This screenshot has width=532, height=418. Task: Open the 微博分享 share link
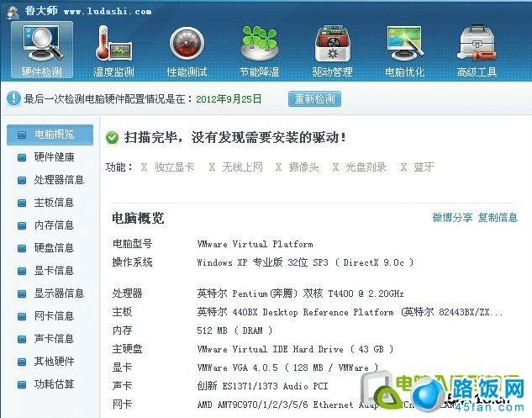(452, 217)
